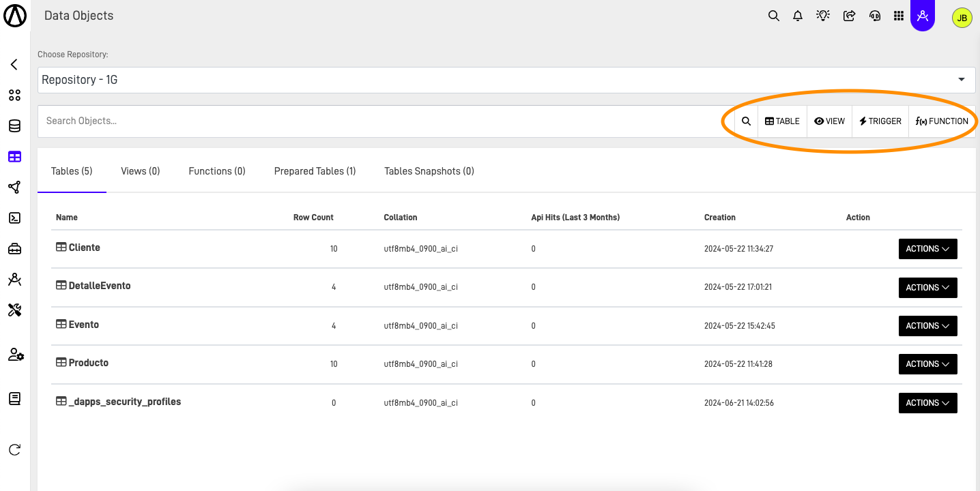Viewport: 980px width, 491px height.
Task: Switch to Prepared Tables (1) tab
Action: coord(315,171)
